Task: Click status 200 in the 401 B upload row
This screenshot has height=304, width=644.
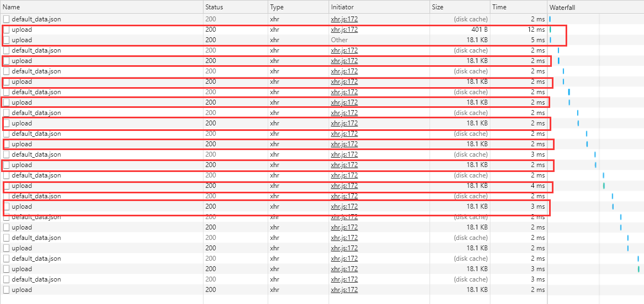Action: coord(210,30)
